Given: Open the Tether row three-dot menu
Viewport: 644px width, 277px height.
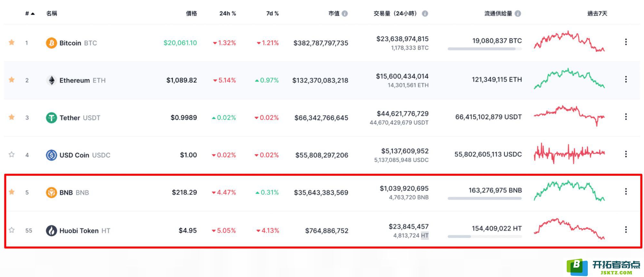Looking at the screenshot, I should (x=626, y=117).
